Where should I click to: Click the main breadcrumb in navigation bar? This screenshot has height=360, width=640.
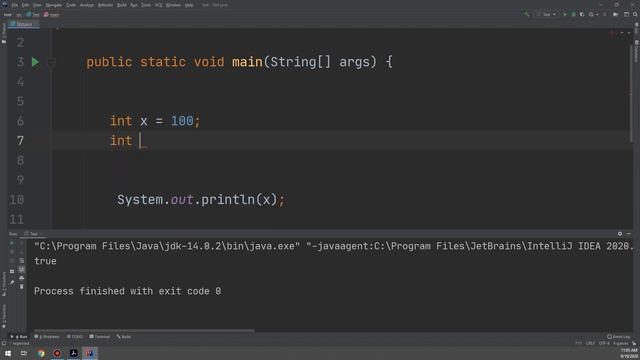51,15
